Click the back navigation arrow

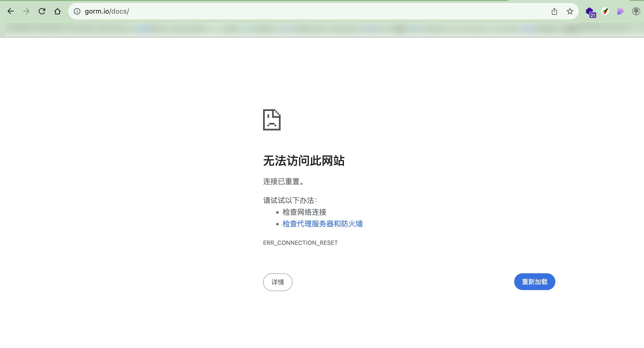pos(10,11)
